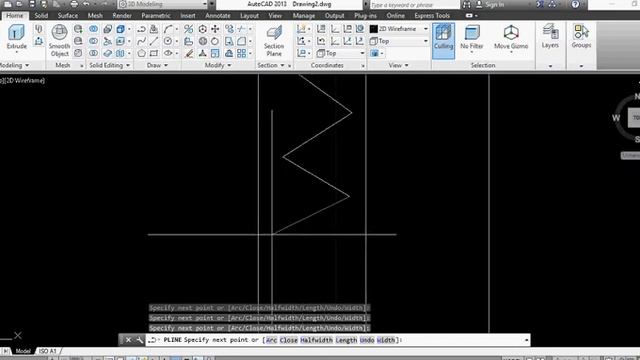Toggle the Culling selection button
Image resolution: width=640 pixels, height=360 pixels.
pos(443,40)
